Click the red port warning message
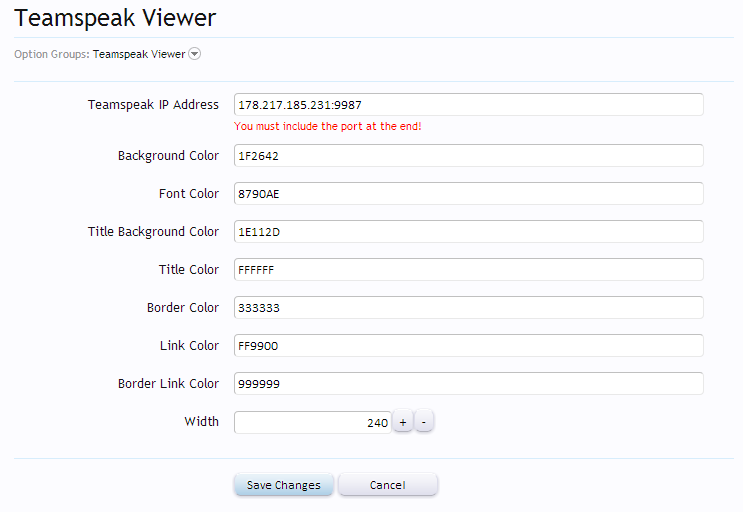Screen dimensions: 743x512 click(328, 127)
